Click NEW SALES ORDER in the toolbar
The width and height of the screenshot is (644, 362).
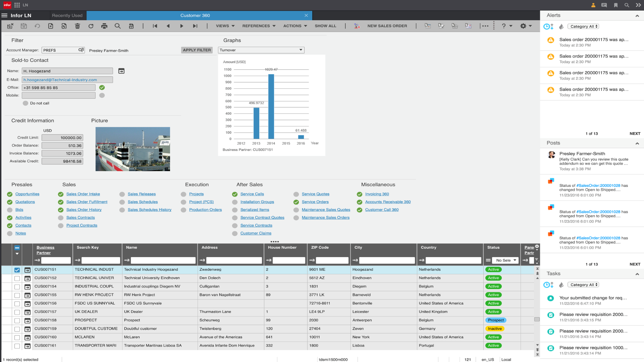tap(387, 26)
